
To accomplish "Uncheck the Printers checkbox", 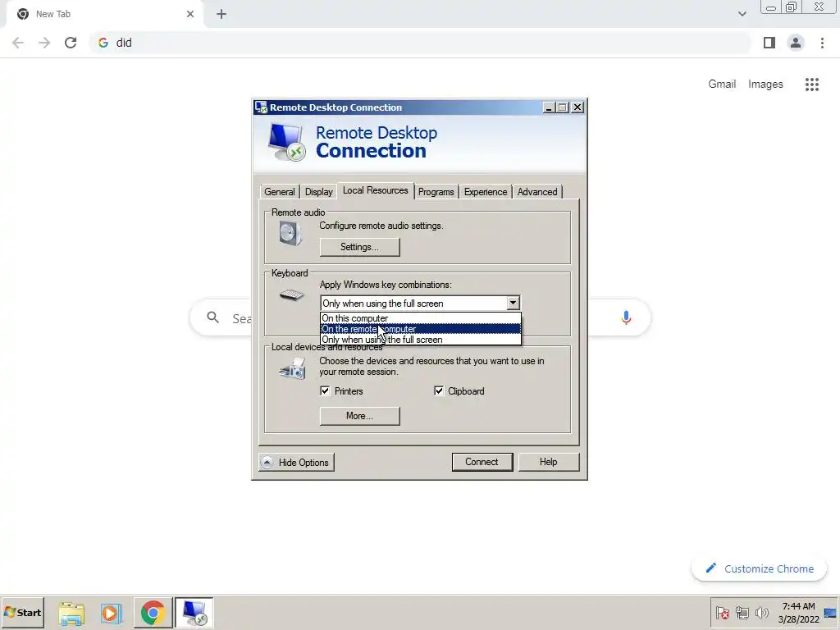I will coord(325,391).
